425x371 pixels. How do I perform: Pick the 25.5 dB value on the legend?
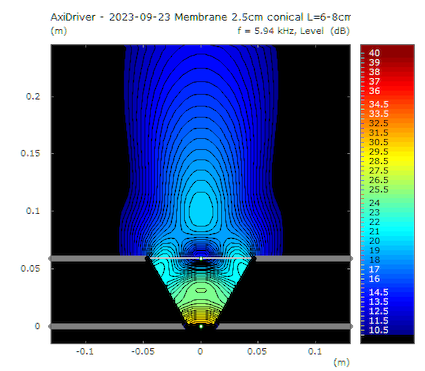pyautogui.click(x=379, y=189)
